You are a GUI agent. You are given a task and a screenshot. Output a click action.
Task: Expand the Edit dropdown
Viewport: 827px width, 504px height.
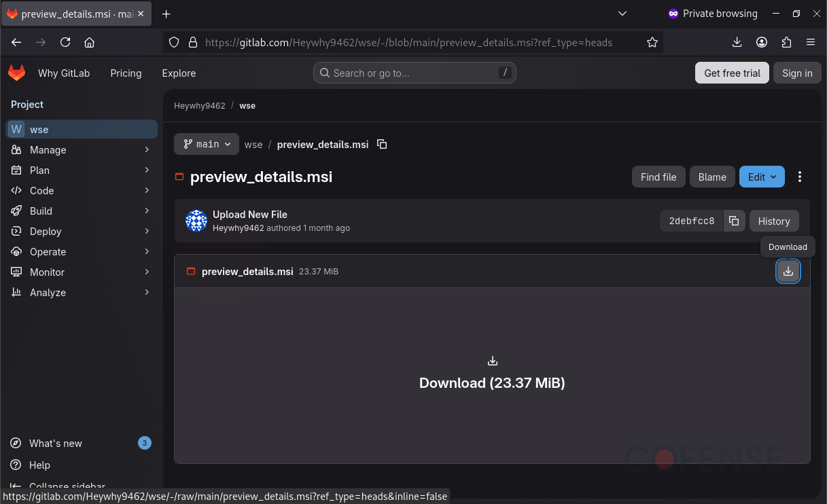[762, 177]
